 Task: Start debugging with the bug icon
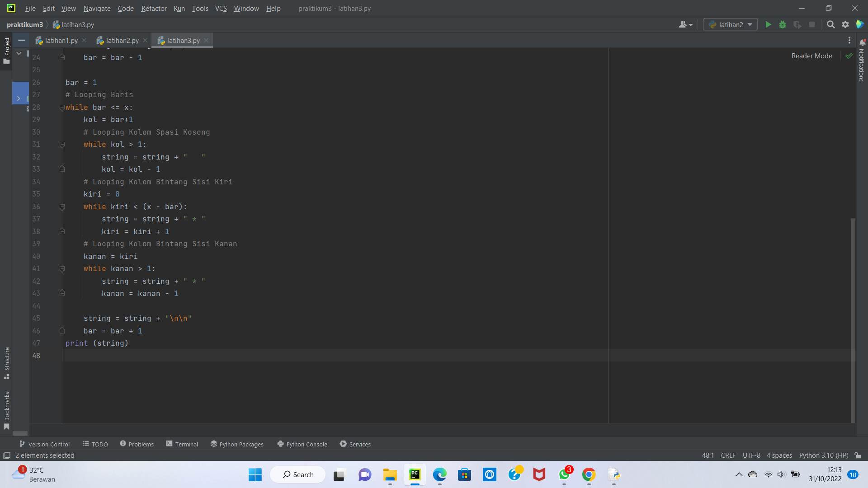point(783,25)
